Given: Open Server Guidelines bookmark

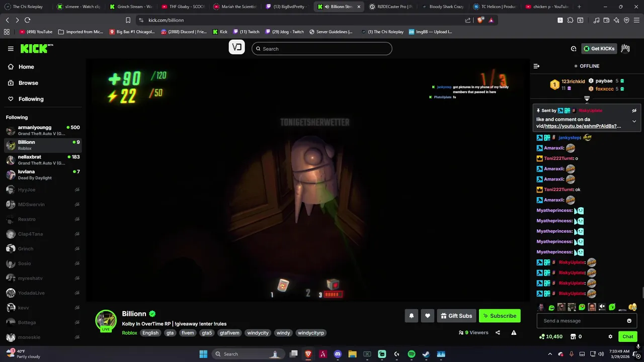Looking at the screenshot, I should click(x=331, y=32).
